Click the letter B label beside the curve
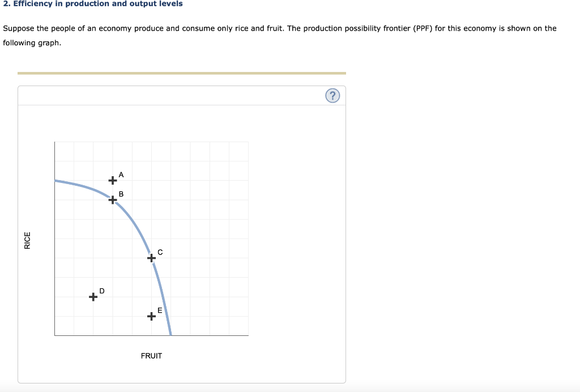Screen dimensions: 580x392 [x=121, y=194]
